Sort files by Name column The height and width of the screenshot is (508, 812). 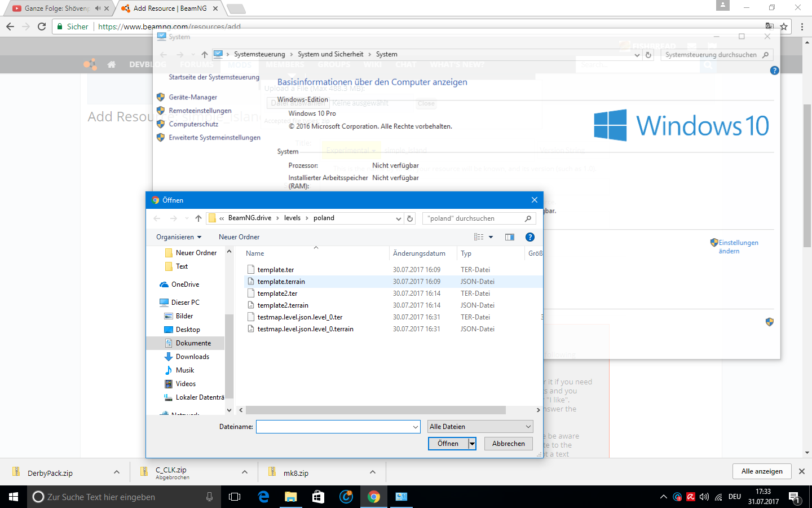[255, 253]
